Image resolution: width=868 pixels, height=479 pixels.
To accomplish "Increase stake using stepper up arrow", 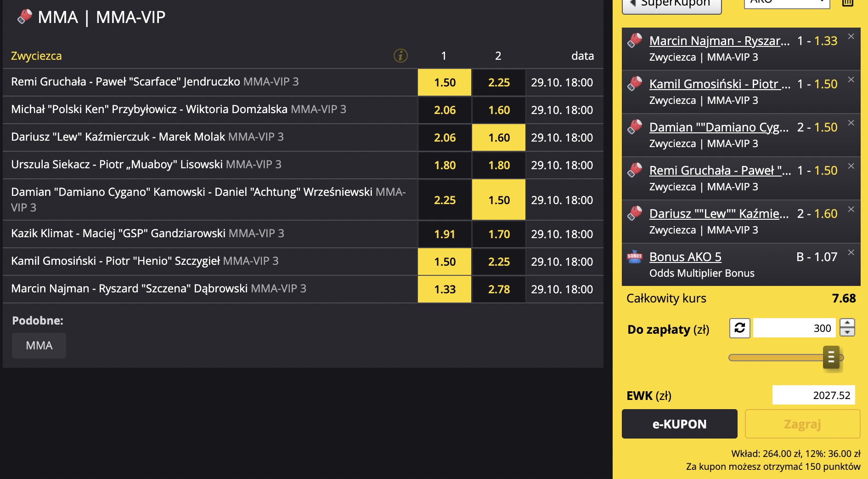I will (847, 323).
